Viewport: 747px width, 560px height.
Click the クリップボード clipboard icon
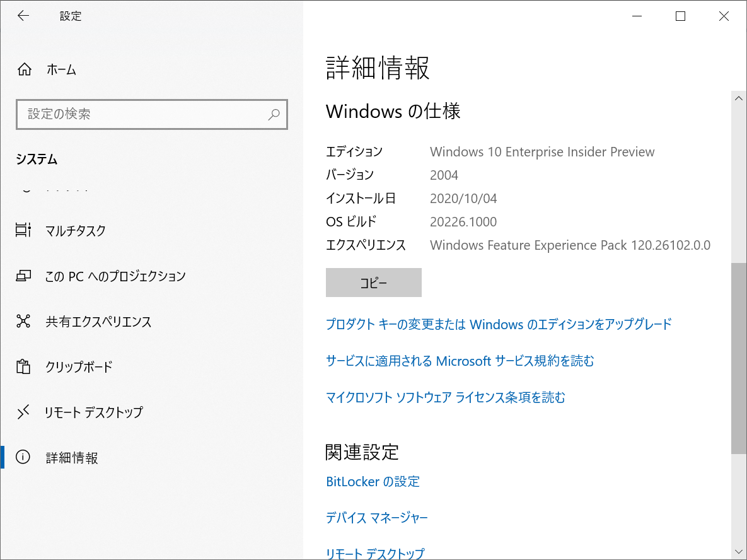click(23, 366)
